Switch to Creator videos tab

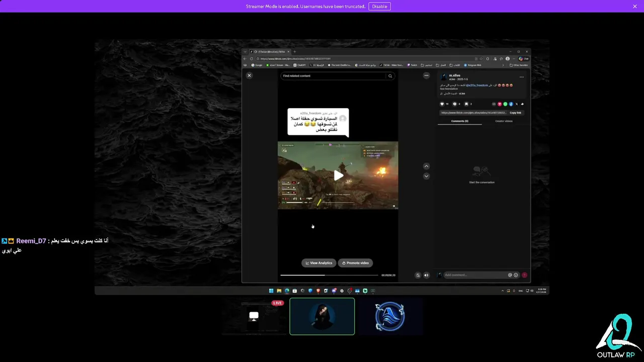(x=504, y=121)
